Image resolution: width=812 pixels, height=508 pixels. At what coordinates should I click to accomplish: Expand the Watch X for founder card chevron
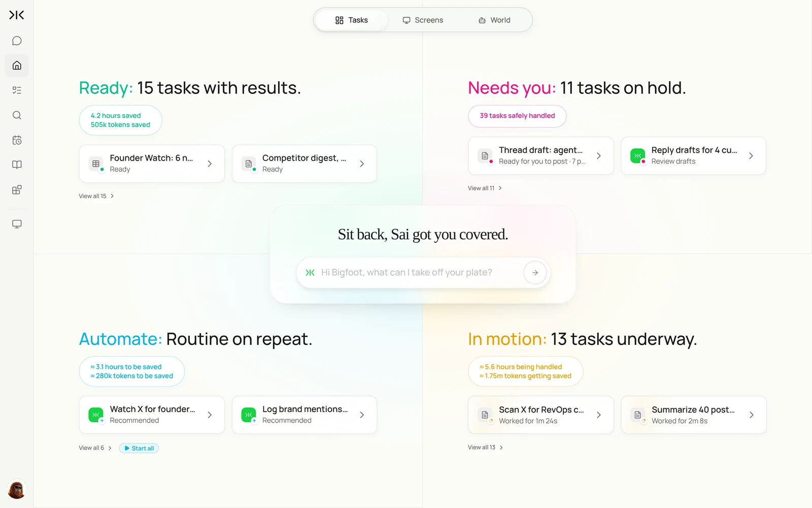pos(210,415)
